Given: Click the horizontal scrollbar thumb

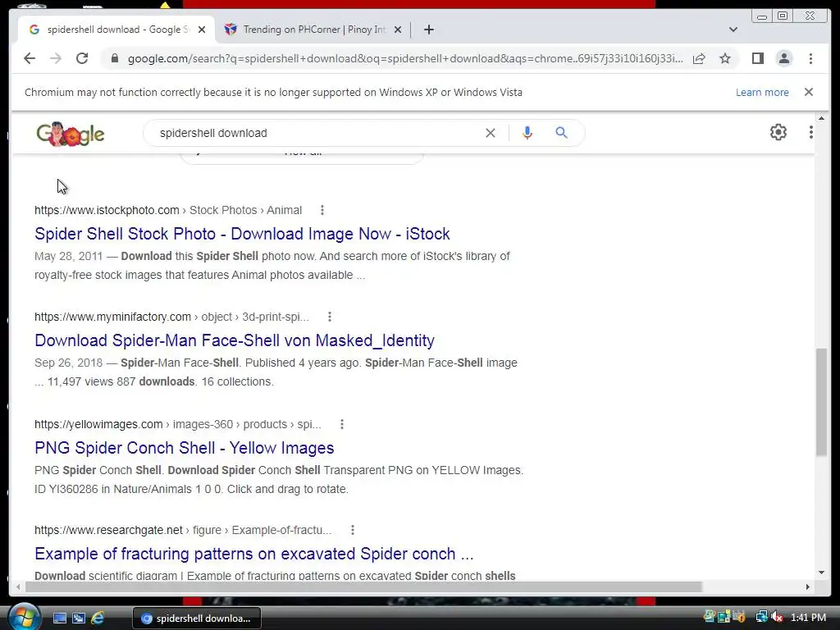Looking at the screenshot, I should tap(363, 587).
